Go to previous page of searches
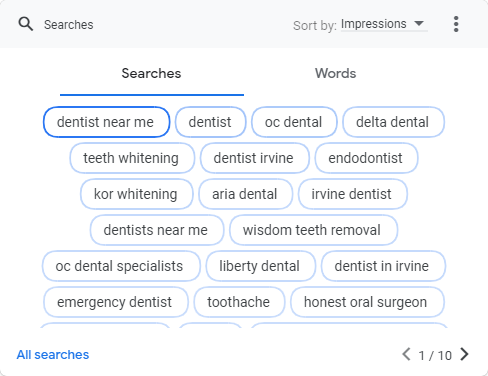 point(406,354)
